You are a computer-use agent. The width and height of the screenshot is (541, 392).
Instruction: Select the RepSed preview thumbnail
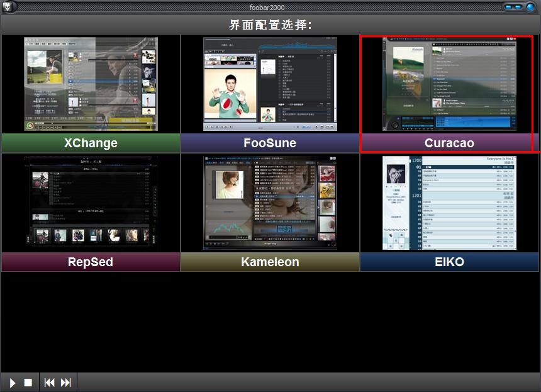pos(91,203)
